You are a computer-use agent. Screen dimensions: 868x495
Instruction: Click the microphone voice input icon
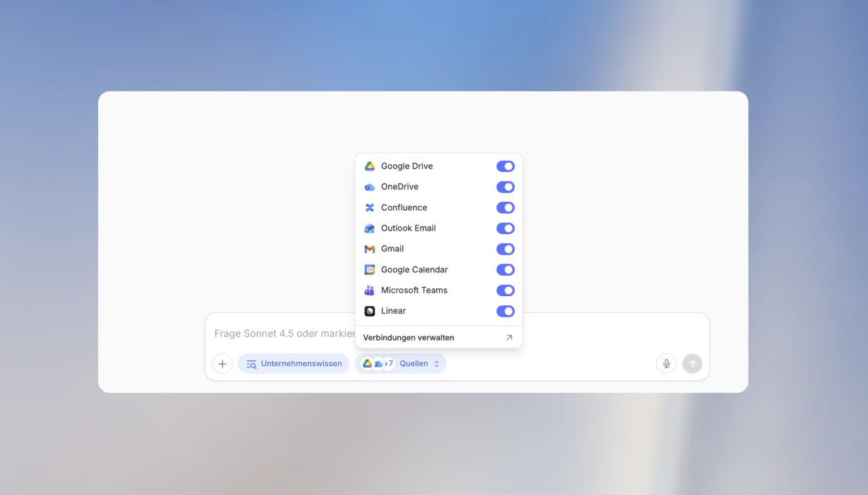(666, 364)
